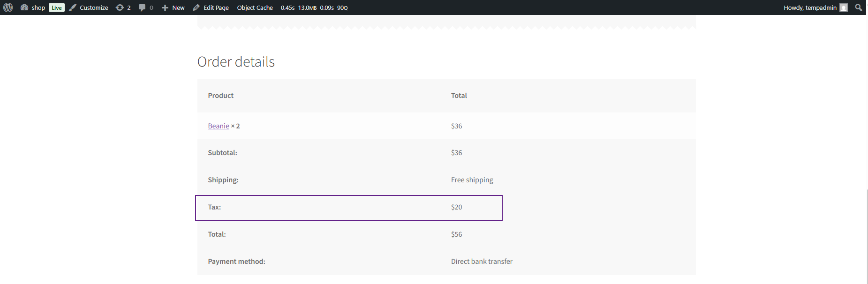The width and height of the screenshot is (868, 284).
Task: Click the page vertical scrollbar
Action: point(867,149)
